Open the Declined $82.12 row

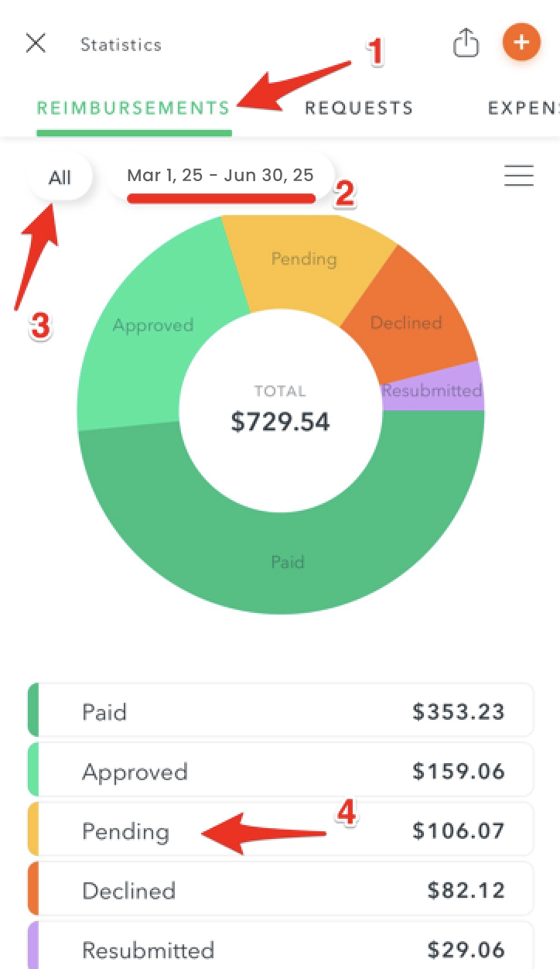(281, 890)
